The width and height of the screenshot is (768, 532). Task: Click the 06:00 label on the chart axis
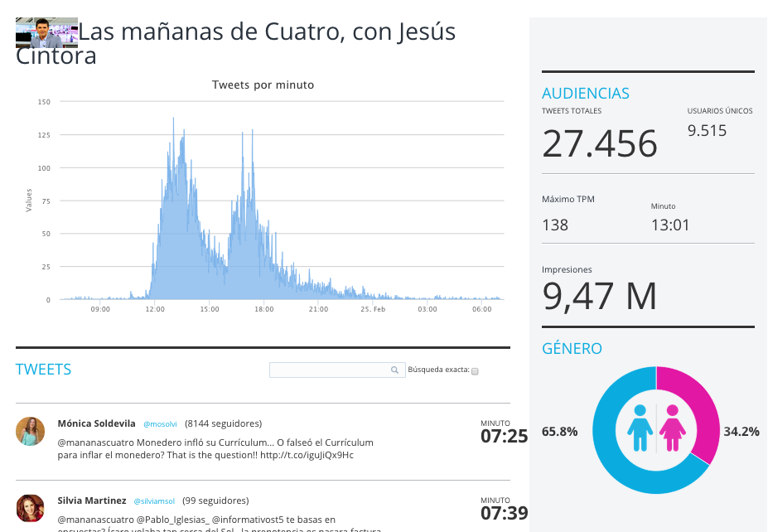pos(482,309)
